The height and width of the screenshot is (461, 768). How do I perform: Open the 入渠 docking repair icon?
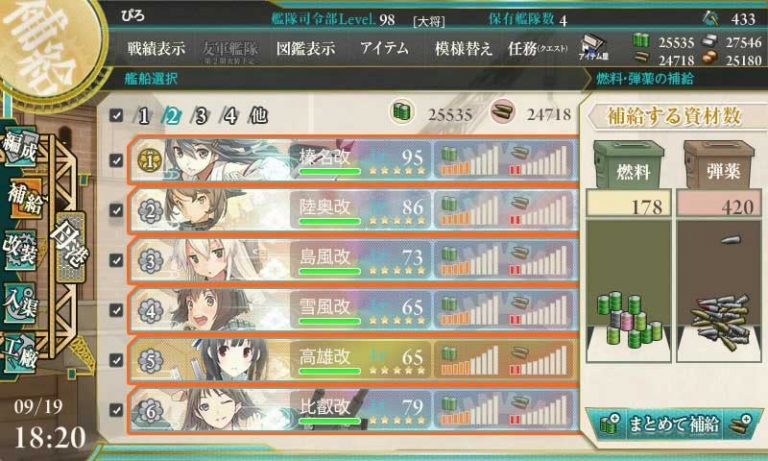[21, 303]
